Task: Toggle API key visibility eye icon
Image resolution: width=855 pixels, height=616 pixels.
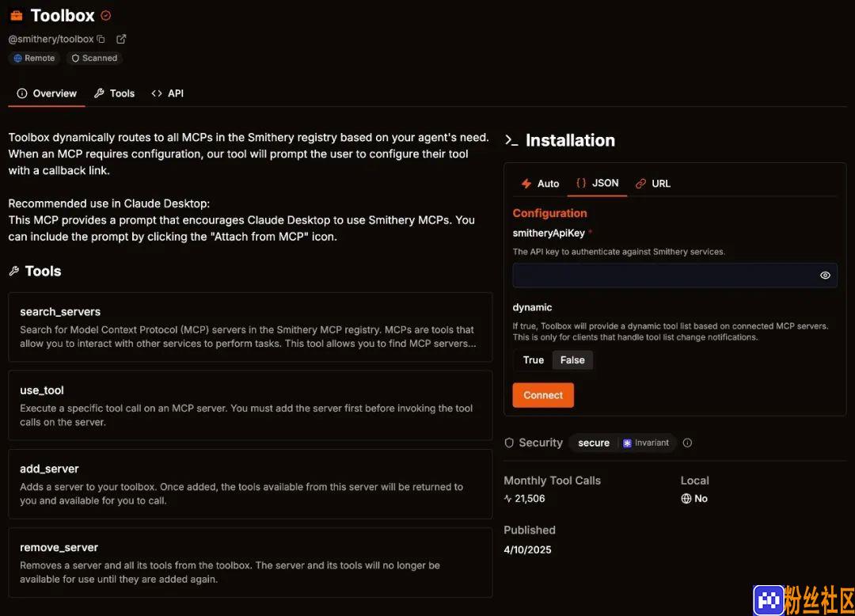Action: 825,276
